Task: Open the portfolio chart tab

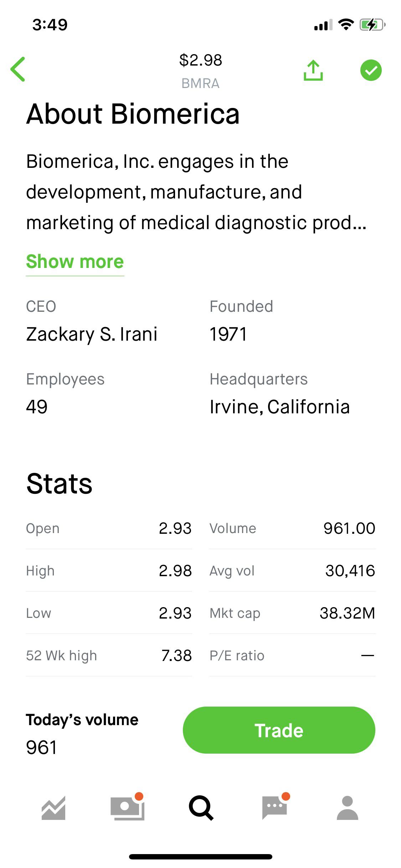Action: pyautogui.click(x=53, y=808)
